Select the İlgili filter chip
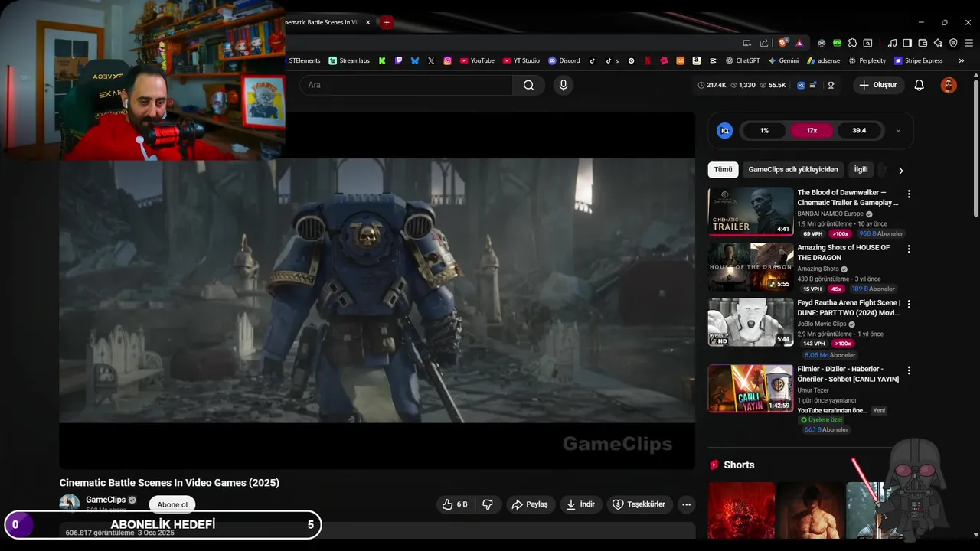980x551 pixels. point(861,170)
